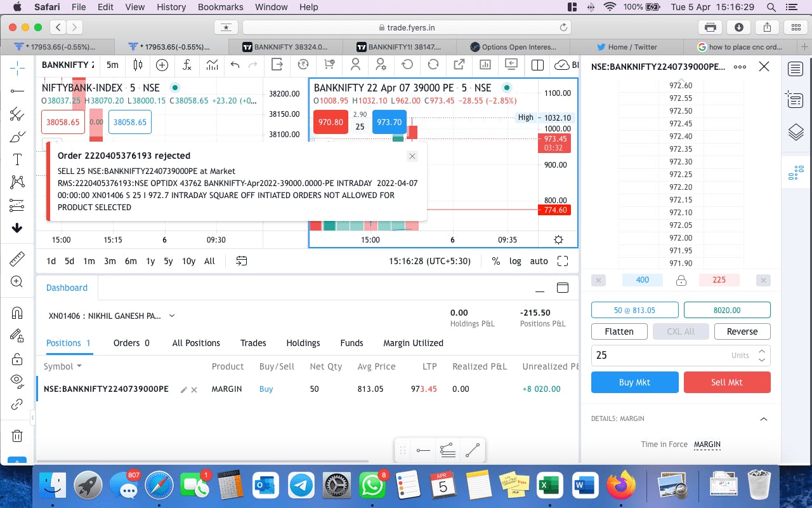812x508 pixels.
Task: Click the Sell Mkt button
Action: [x=727, y=382]
